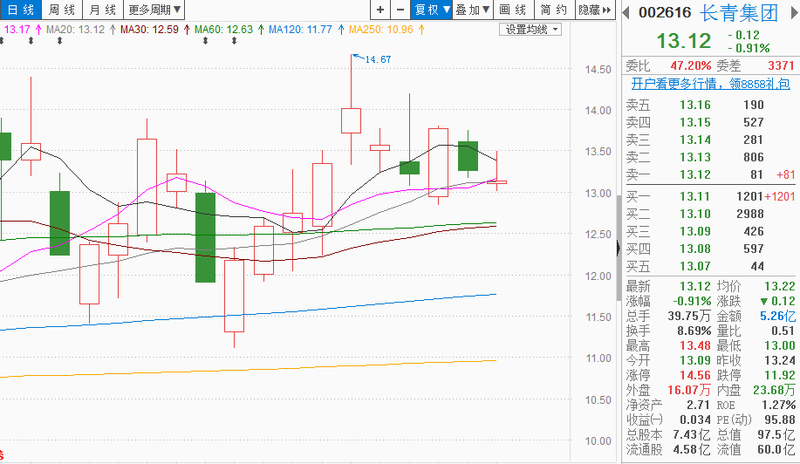Screen dimensions: 800x464
Task: Click the plus zoom-in chart button
Action: coord(377,10)
